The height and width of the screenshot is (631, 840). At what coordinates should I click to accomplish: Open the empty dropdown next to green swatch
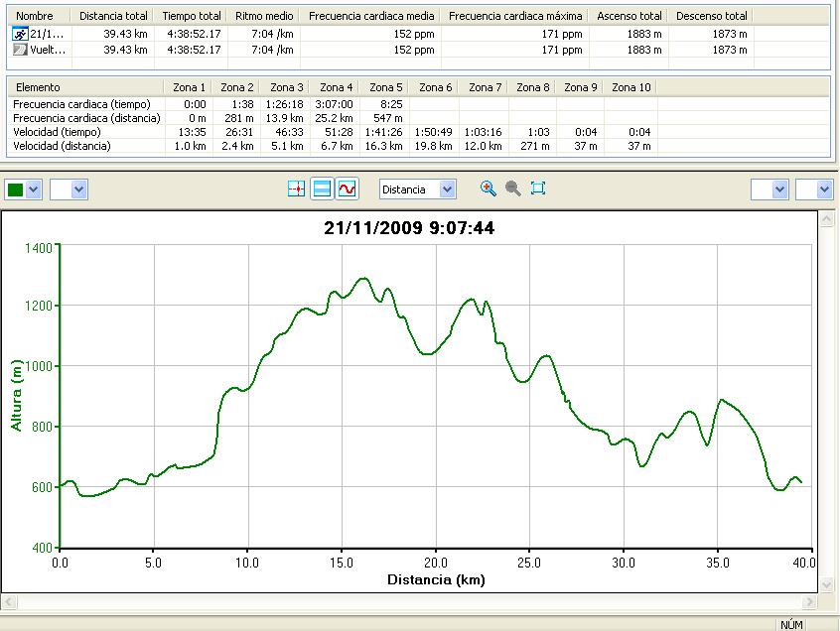click(x=78, y=189)
